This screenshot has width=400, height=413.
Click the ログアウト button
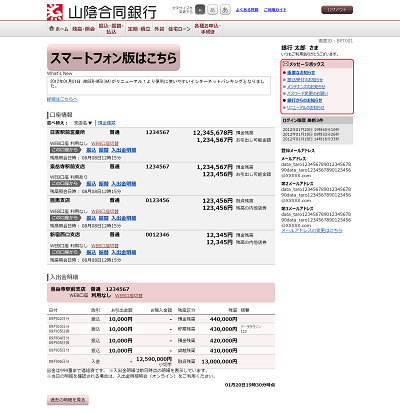pyautogui.click(x=337, y=10)
